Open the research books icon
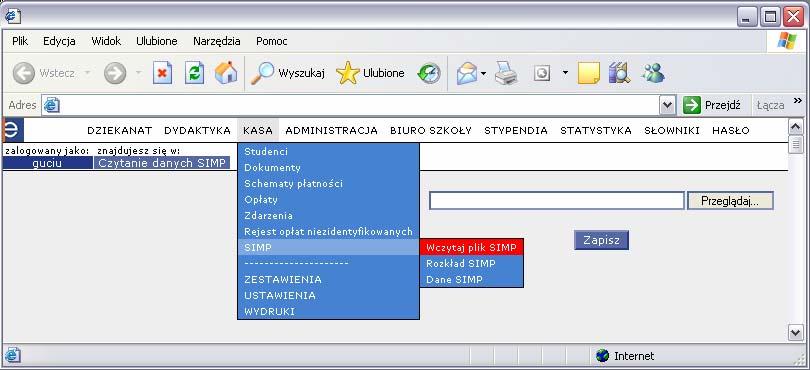 click(619, 73)
